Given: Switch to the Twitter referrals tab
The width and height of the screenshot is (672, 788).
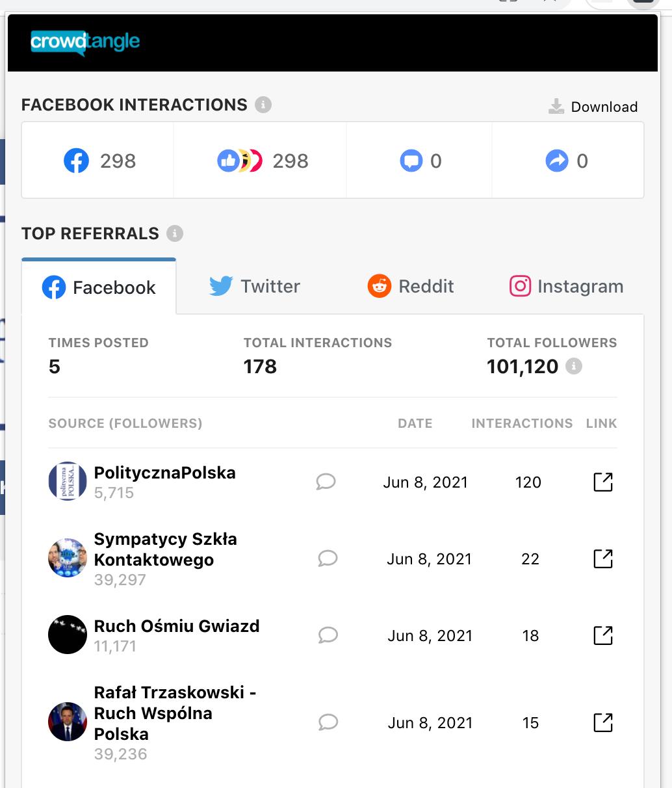Looking at the screenshot, I should click(255, 286).
